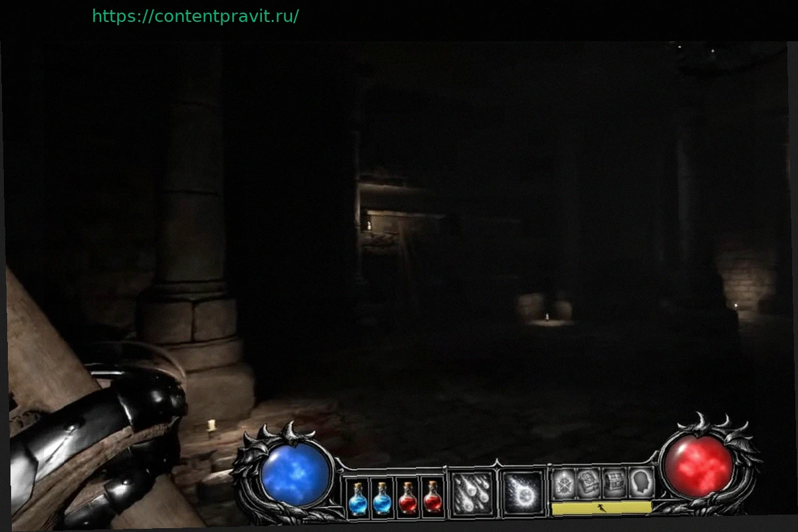Select the meteor shower skill slot
The image size is (798, 532).
[472, 493]
